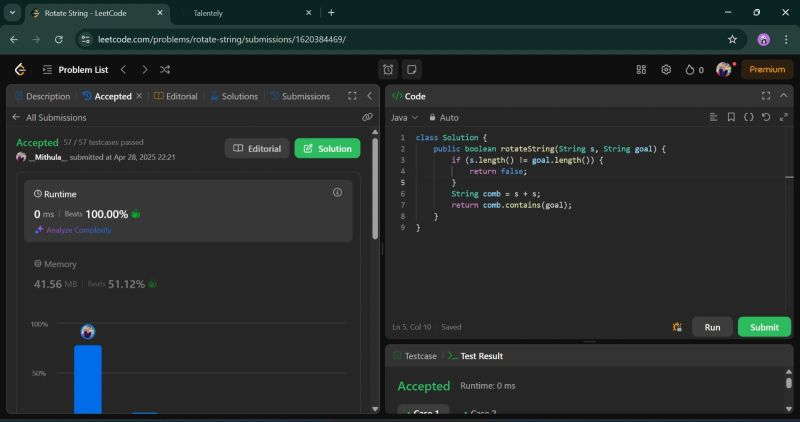Open user profile avatar menu

click(723, 69)
